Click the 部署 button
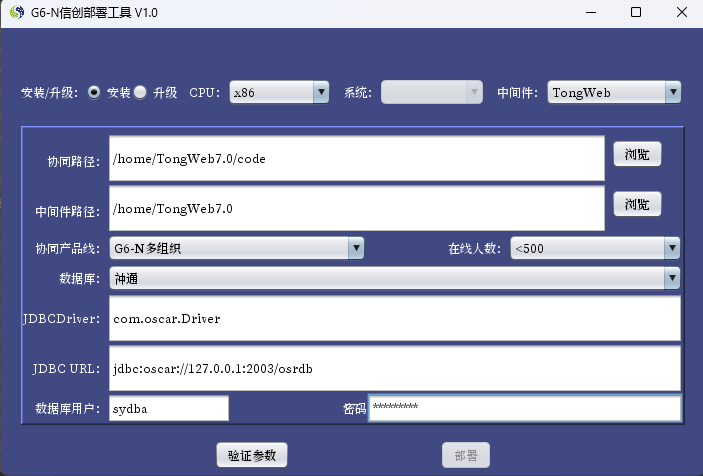Image resolution: width=703 pixels, height=476 pixels. [x=466, y=455]
